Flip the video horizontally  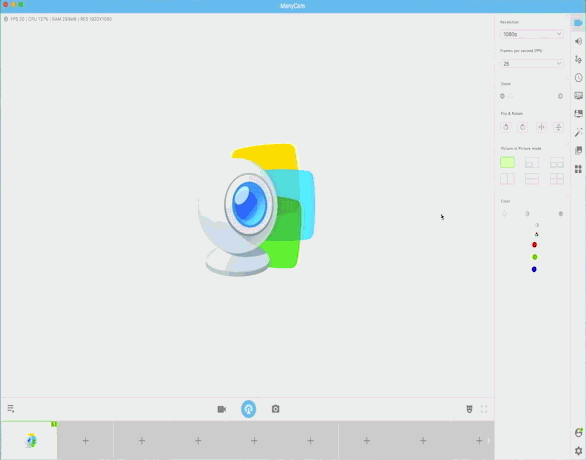[x=541, y=127]
